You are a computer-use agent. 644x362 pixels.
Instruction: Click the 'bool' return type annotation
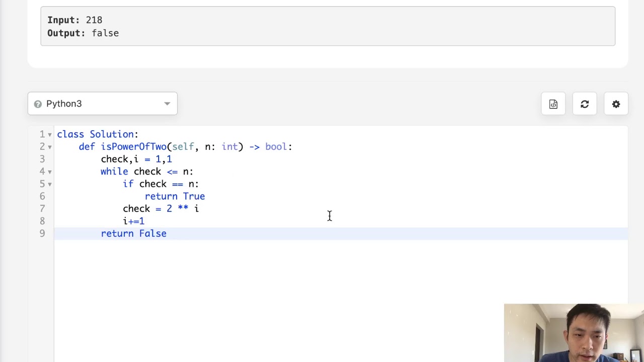(276, 147)
